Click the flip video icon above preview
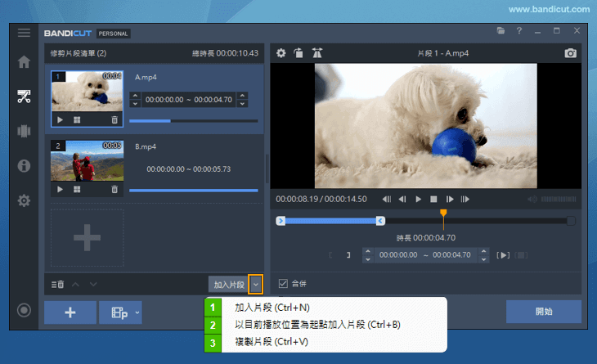The height and width of the screenshot is (364, 597). [x=316, y=53]
